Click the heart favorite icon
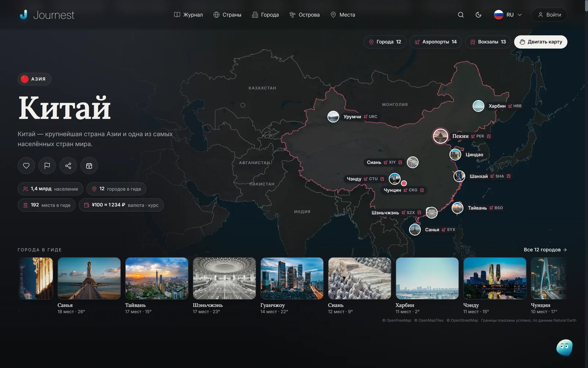 (26, 166)
